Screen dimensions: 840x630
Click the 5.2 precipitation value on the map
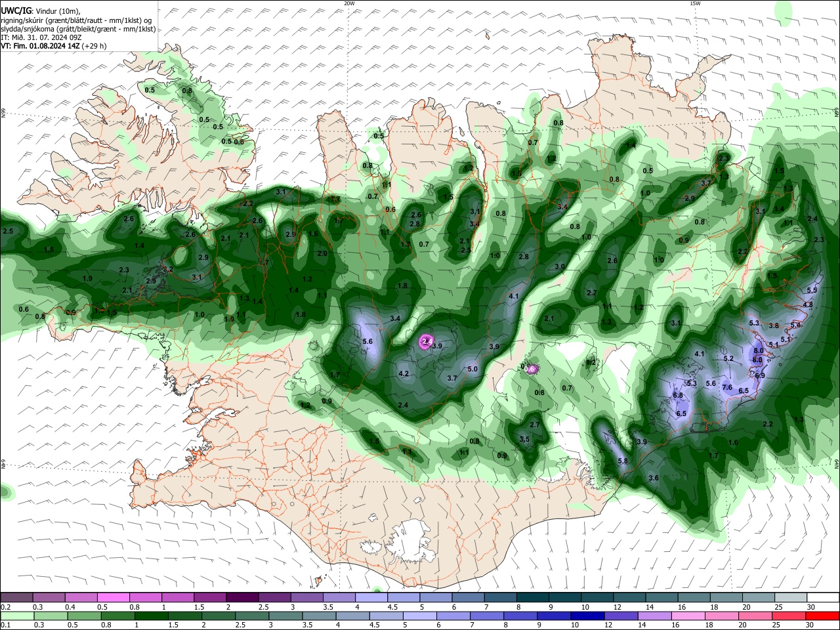(728, 358)
